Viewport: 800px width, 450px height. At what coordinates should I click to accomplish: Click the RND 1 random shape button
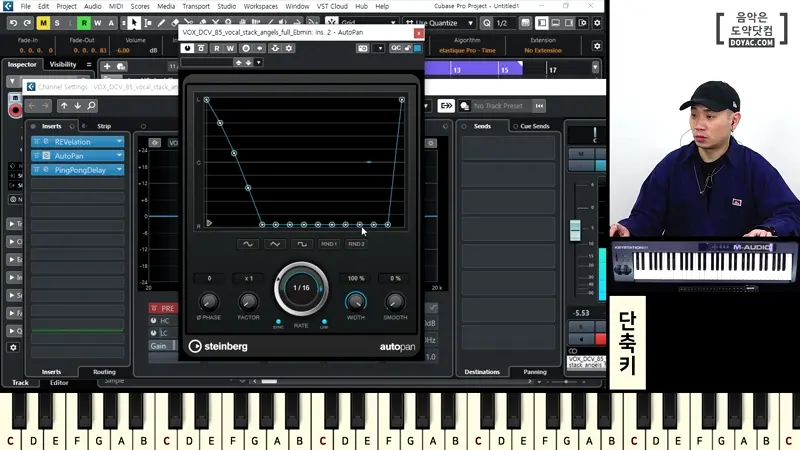click(329, 244)
